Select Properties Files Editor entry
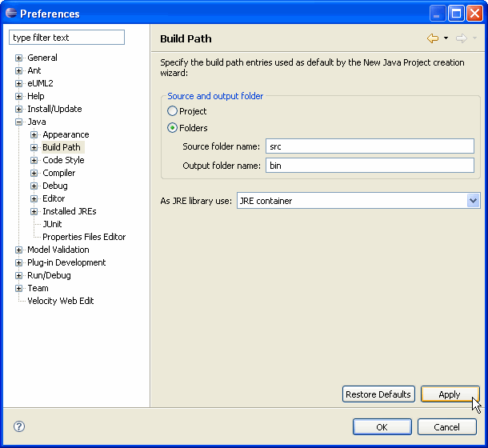The height and width of the screenshot is (448, 488). coord(84,237)
